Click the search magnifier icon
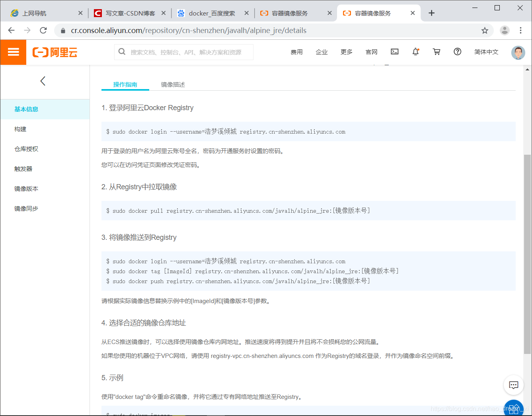The image size is (532, 416). click(x=122, y=52)
